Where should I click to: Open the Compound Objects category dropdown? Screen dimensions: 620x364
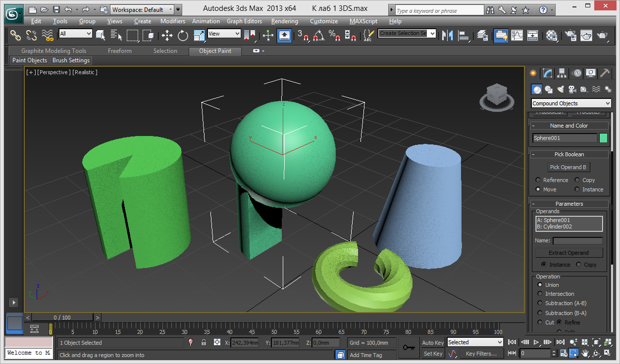point(571,103)
